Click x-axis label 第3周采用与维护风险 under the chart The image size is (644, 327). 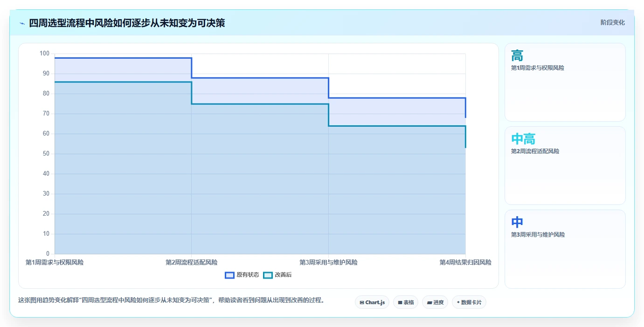tap(328, 262)
